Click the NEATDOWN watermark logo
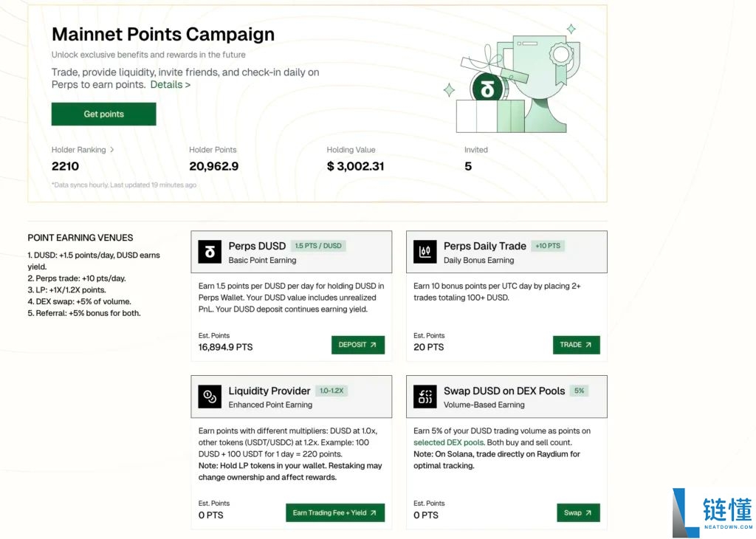Screen dimensions: 756x539 point(713,512)
